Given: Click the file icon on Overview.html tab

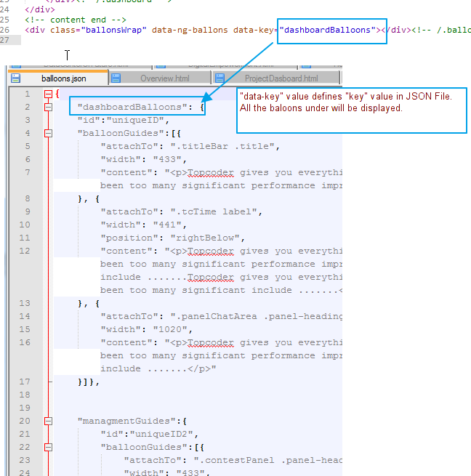Looking at the screenshot, I should (116, 78).
